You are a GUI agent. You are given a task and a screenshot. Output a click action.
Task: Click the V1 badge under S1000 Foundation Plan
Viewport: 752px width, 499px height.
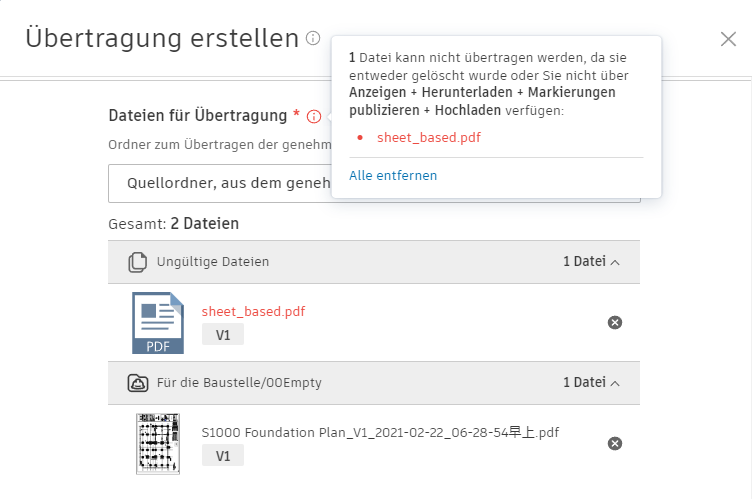[x=223, y=456]
